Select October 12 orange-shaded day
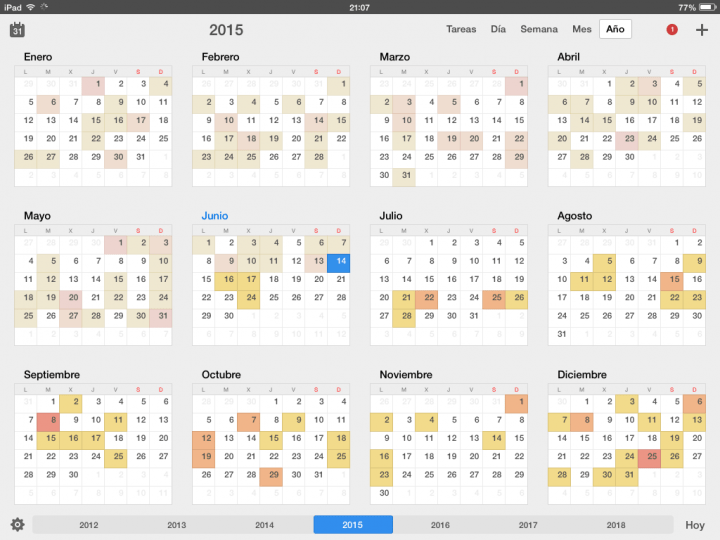This screenshot has height=540, width=720. [203, 440]
